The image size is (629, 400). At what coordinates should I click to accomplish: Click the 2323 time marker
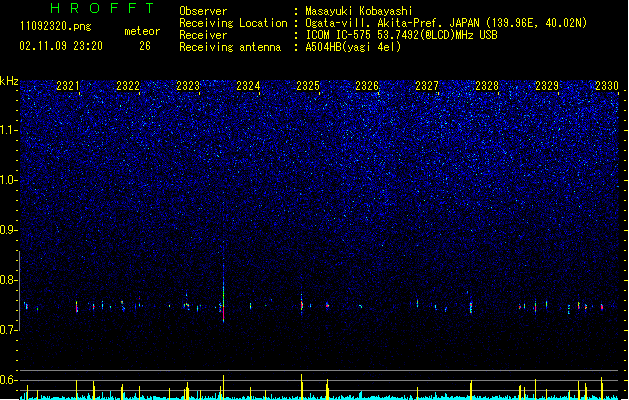pyautogui.click(x=188, y=86)
